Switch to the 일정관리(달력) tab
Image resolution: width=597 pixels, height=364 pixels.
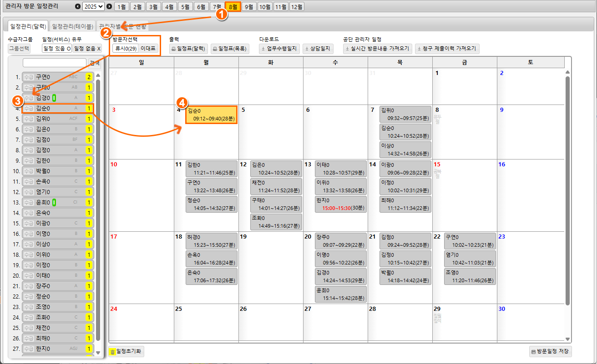click(29, 26)
